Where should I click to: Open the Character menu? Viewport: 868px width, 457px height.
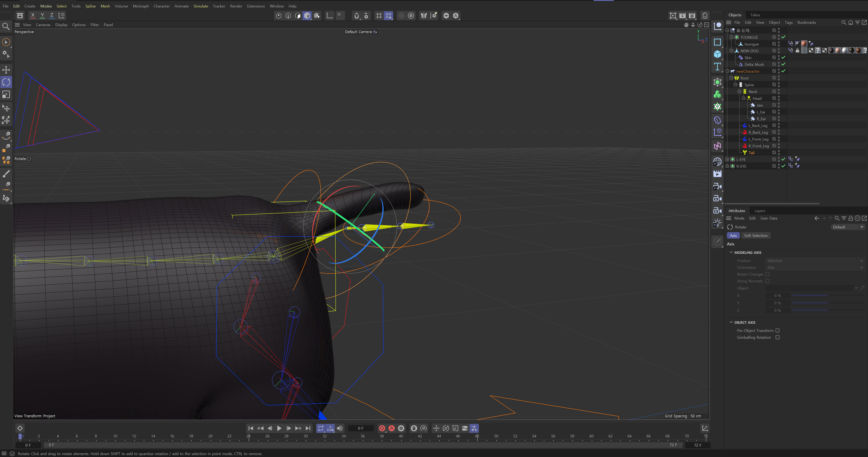point(161,6)
